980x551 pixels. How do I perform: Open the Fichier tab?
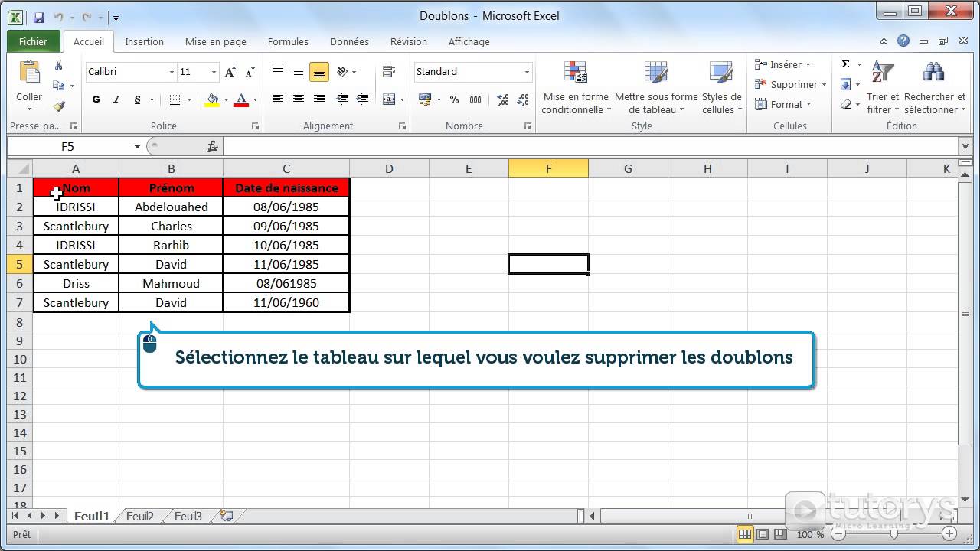pos(33,41)
